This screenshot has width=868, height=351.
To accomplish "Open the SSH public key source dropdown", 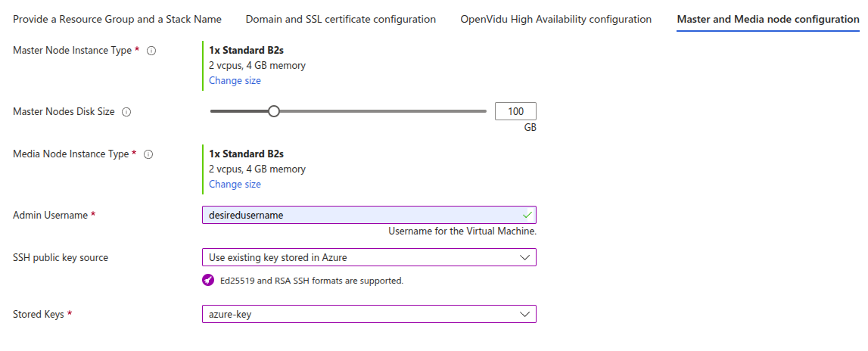I will click(x=369, y=257).
